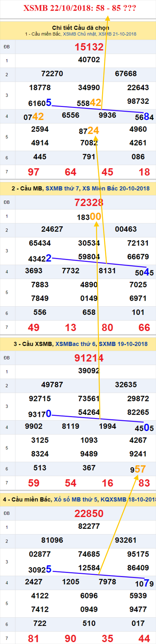Click sixth prize number 017

[x=138, y=623]
